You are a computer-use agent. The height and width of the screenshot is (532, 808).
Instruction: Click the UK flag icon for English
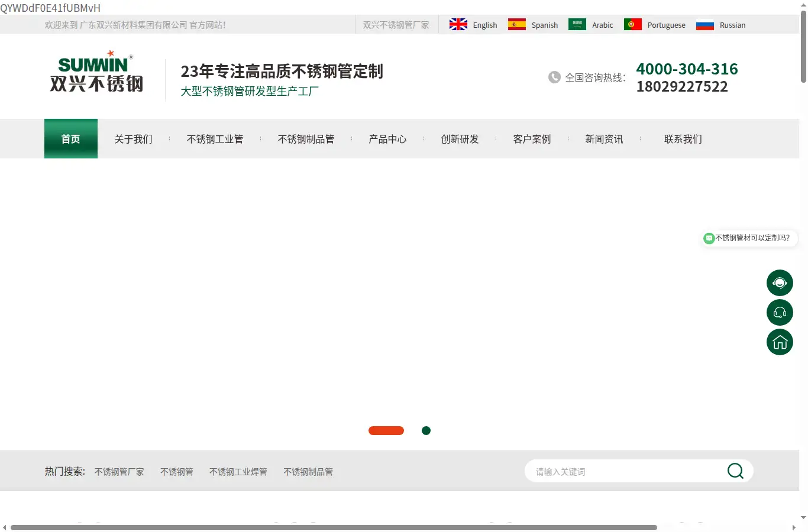(x=458, y=24)
